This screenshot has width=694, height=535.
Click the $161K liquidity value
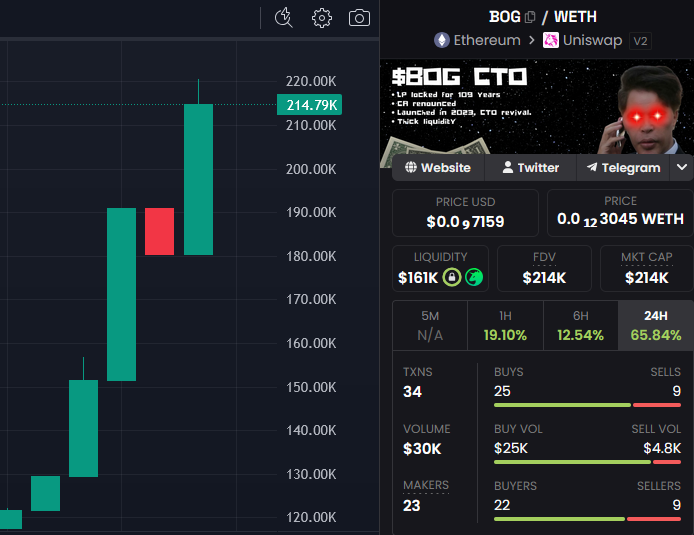point(418,278)
